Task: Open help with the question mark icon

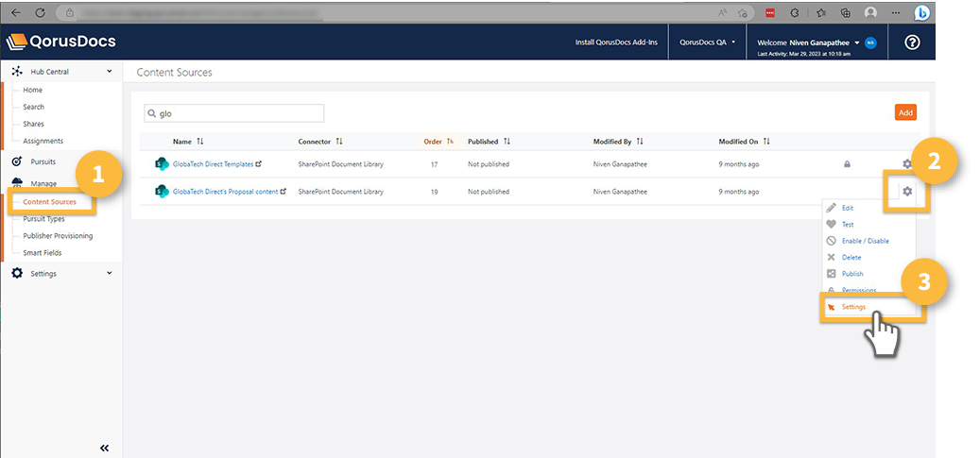Action: pos(912,42)
